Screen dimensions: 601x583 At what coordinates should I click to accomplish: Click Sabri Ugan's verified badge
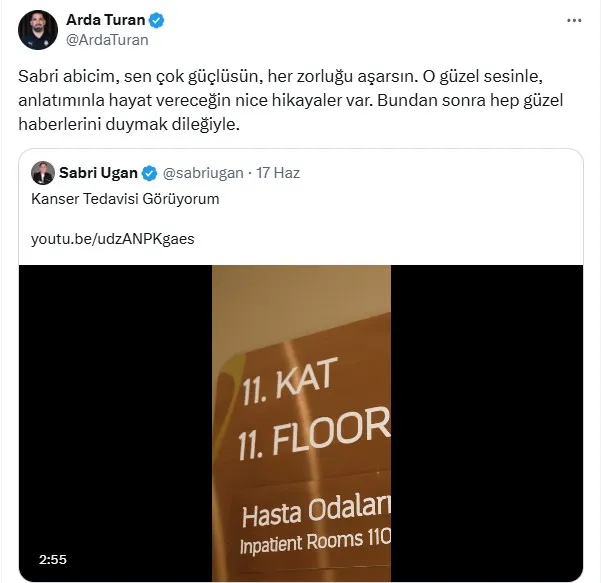[x=149, y=173]
